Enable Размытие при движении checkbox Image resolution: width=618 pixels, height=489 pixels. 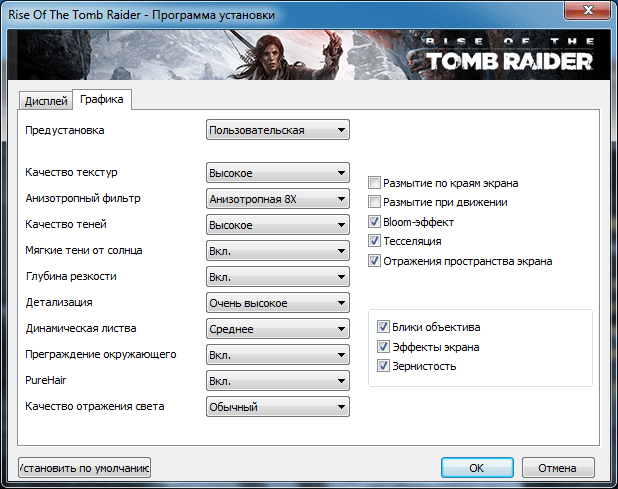[374, 202]
